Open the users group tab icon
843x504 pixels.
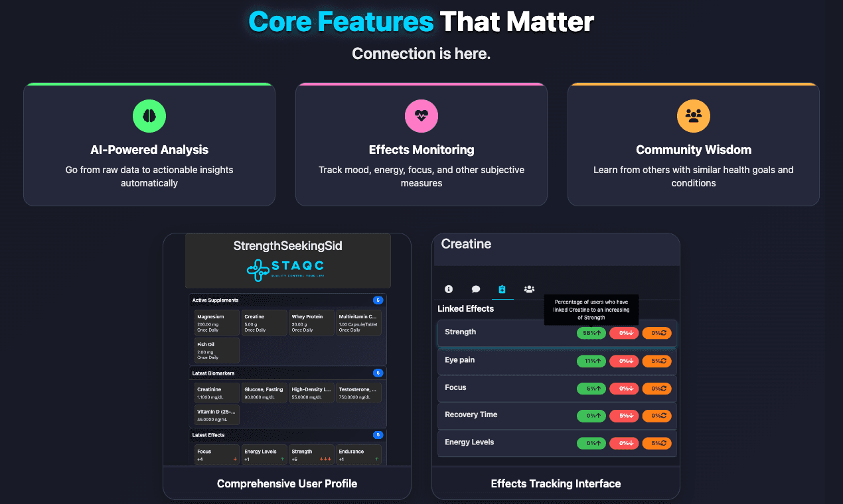pos(529,289)
